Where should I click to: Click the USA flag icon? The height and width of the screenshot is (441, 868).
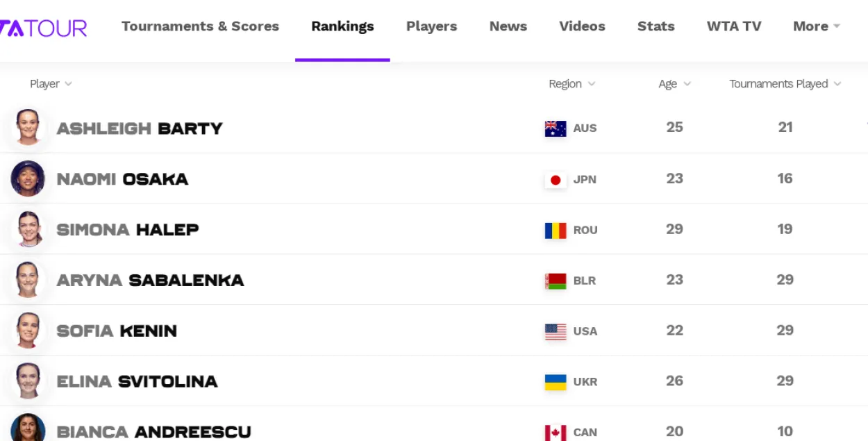[x=556, y=331]
